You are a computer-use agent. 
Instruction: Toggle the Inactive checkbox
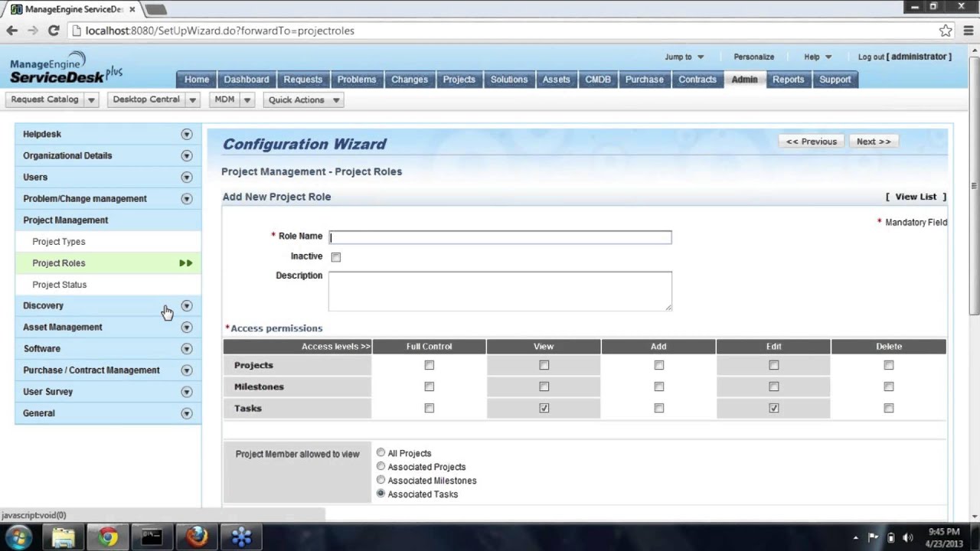click(336, 257)
